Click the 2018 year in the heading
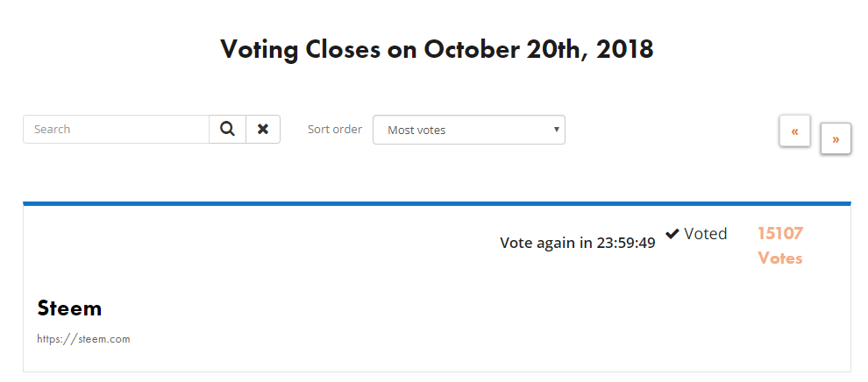This screenshot has height=382, width=868. 624,49
